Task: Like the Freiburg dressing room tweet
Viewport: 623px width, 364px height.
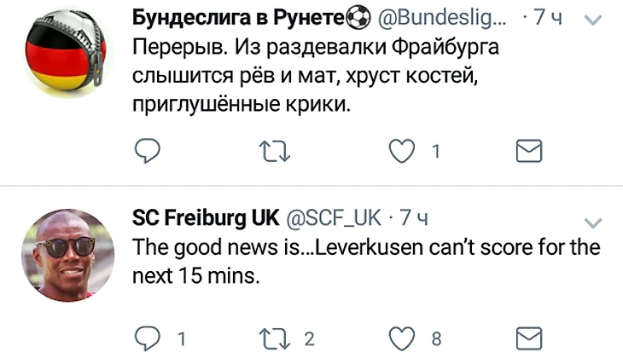Action: coord(401,151)
